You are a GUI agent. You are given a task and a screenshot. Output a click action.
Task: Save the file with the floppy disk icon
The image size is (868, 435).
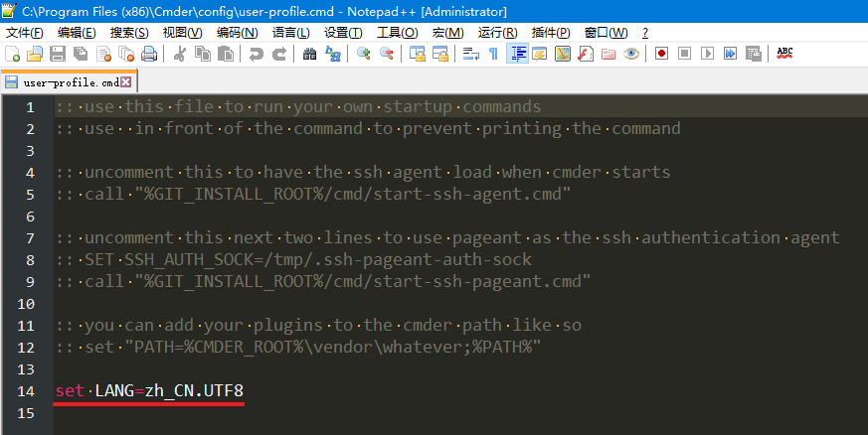point(58,54)
